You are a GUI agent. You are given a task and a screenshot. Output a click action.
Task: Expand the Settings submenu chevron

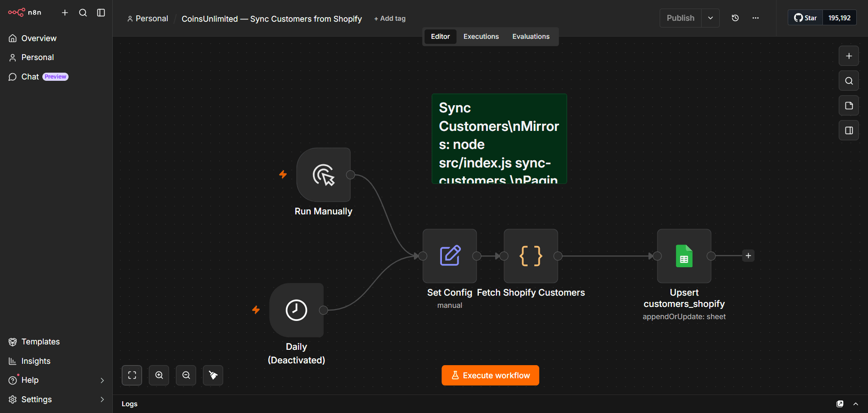tap(102, 399)
